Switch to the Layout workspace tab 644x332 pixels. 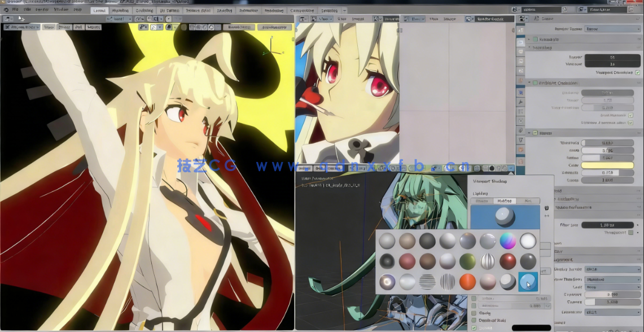pos(99,10)
